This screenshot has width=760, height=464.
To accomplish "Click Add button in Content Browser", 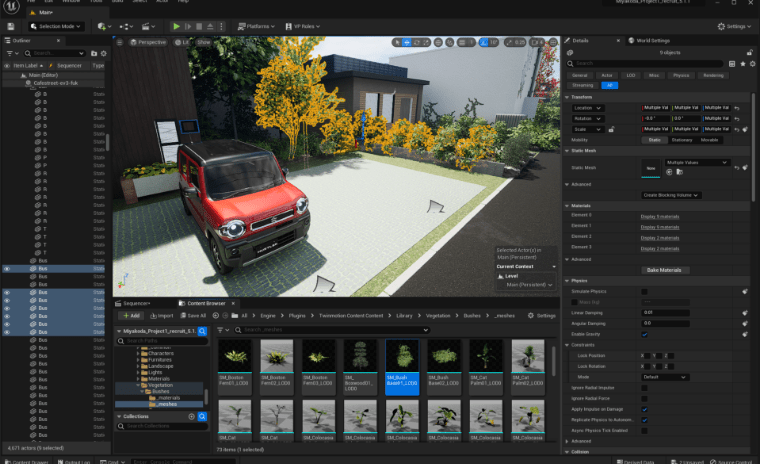I will click(131, 316).
